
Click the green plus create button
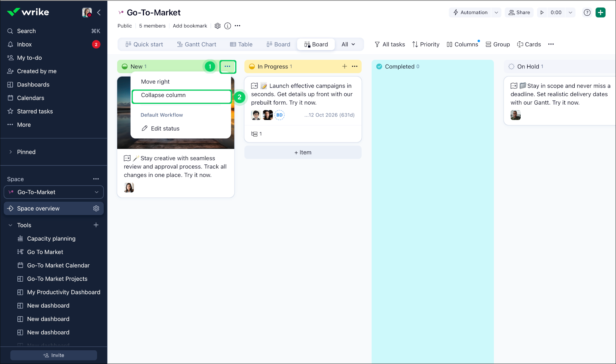point(601,12)
